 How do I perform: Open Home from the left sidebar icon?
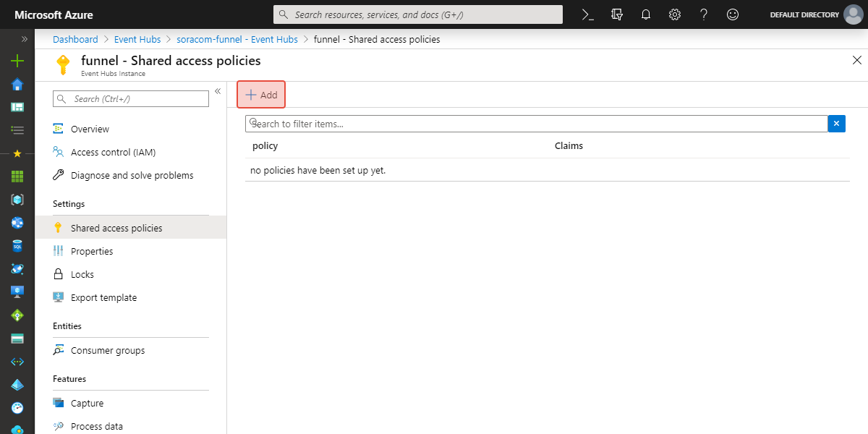[x=16, y=84]
